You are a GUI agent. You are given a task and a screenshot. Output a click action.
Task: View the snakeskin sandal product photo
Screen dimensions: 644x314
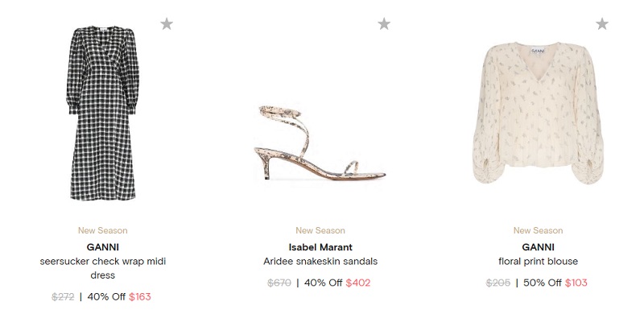pyautogui.click(x=320, y=143)
